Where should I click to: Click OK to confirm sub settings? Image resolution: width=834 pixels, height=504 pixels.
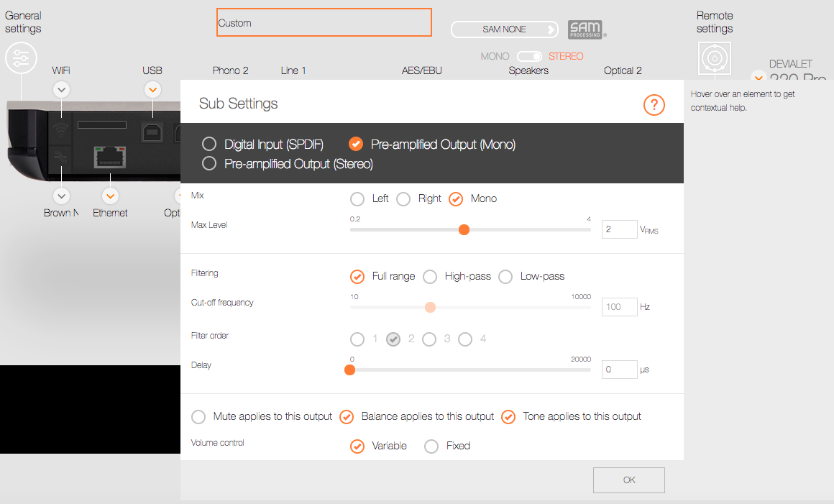tap(628, 480)
